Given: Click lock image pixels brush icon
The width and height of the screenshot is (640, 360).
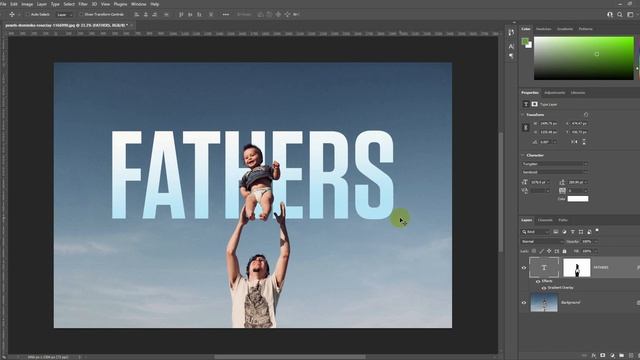Looking at the screenshot, I should click(x=542, y=251).
